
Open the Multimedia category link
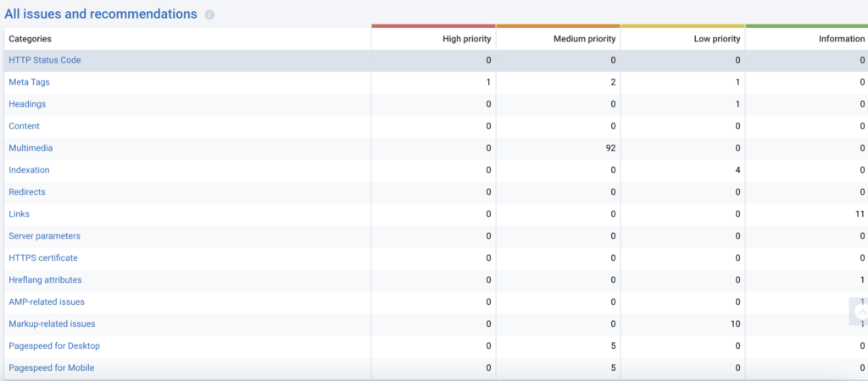[x=31, y=148]
